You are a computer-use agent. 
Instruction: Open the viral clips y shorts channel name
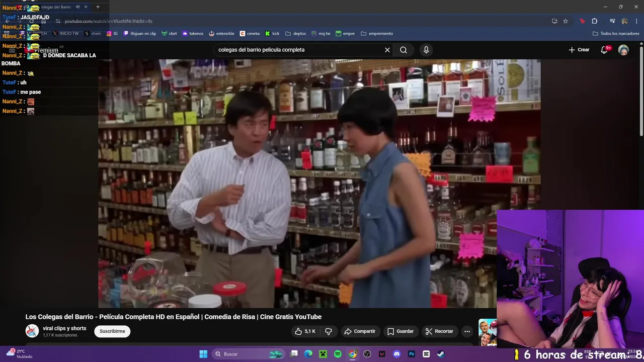tap(64, 328)
